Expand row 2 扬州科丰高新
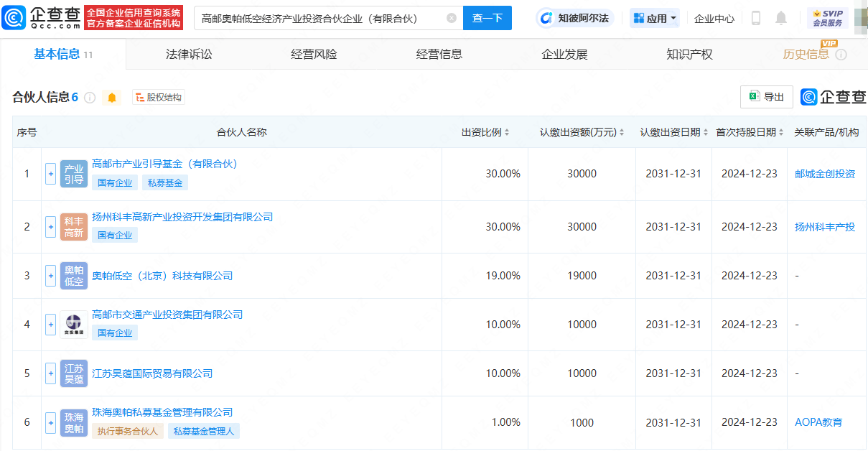 click(50, 227)
